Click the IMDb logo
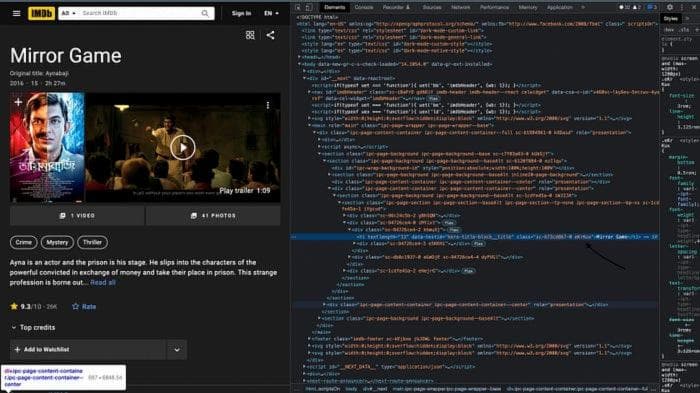 tap(41, 13)
